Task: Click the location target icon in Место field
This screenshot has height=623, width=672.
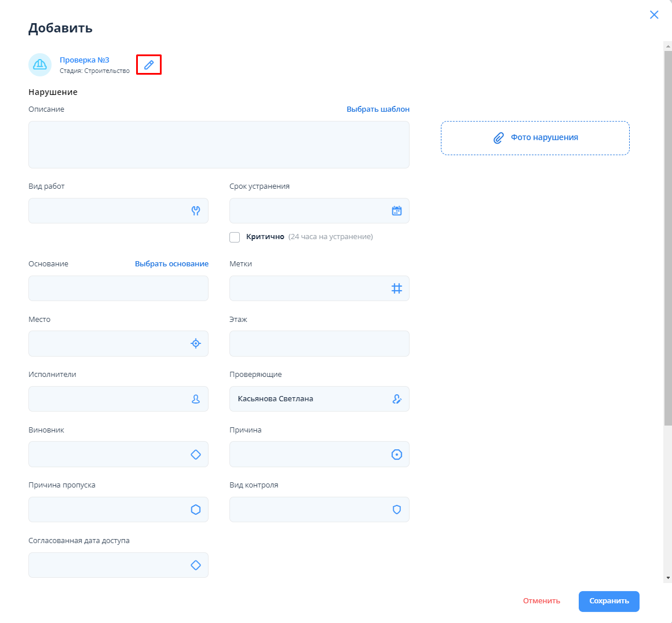Action: pos(196,343)
